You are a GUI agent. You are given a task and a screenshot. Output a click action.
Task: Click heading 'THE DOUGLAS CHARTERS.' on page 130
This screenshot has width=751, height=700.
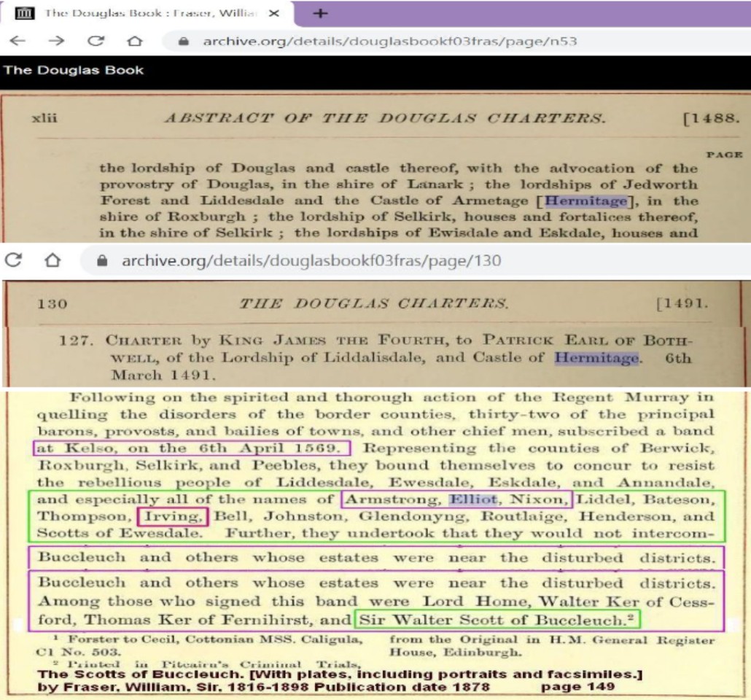374,303
